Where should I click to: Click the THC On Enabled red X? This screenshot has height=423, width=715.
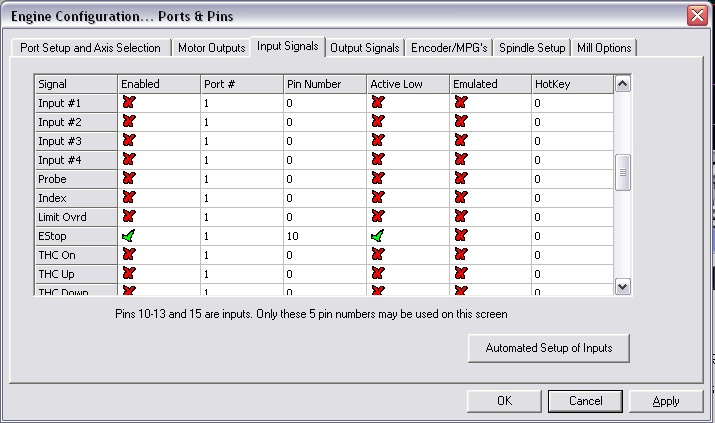[x=128, y=255]
